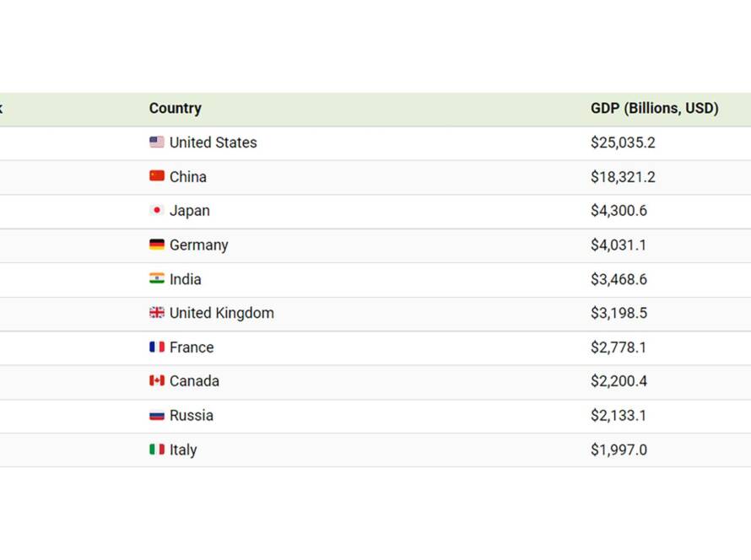Image resolution: width=751 pixels, height=560 pixels.
Task: Click the Canada flag icon
Action: coord(157,381)
